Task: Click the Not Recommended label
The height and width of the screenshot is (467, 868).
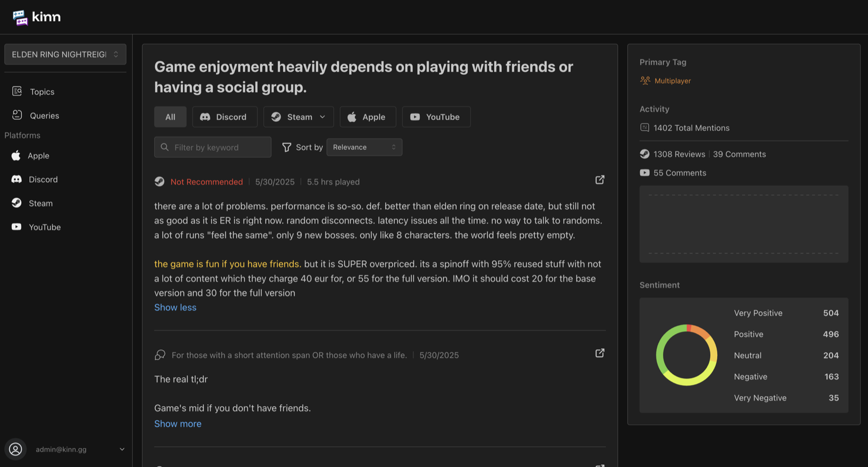Action: [207, 182]
